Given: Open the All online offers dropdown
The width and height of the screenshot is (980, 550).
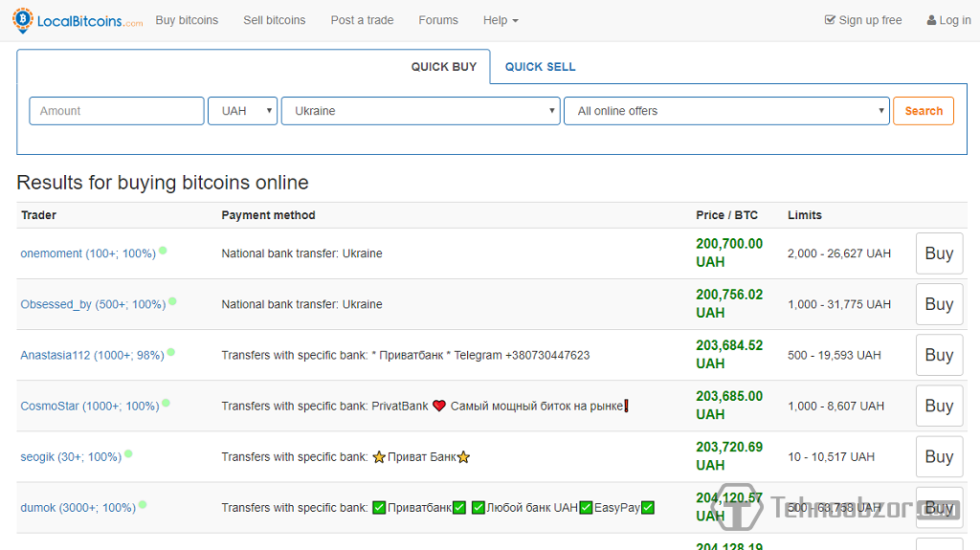Looking at the screenshot, I should click(726, 111).
